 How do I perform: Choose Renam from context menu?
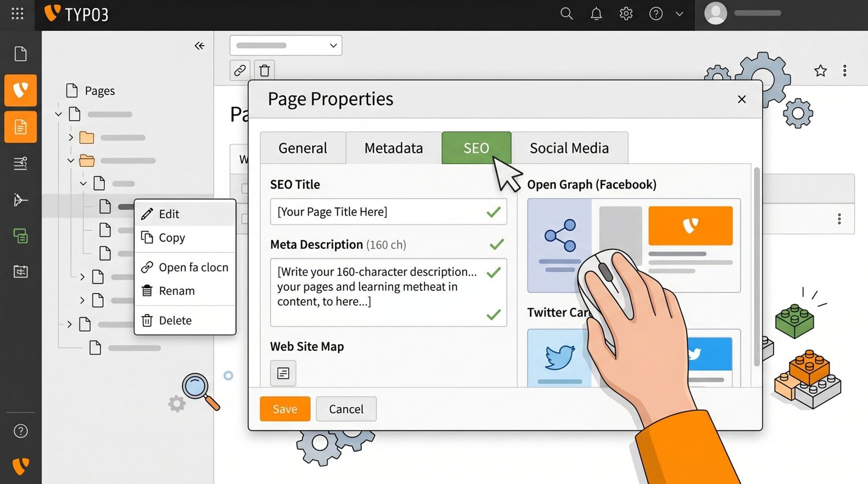click(x=185, y=291)
